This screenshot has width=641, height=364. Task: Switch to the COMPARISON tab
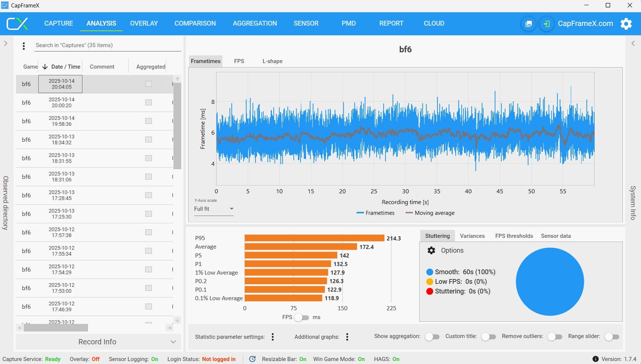[x=195, y=23]
